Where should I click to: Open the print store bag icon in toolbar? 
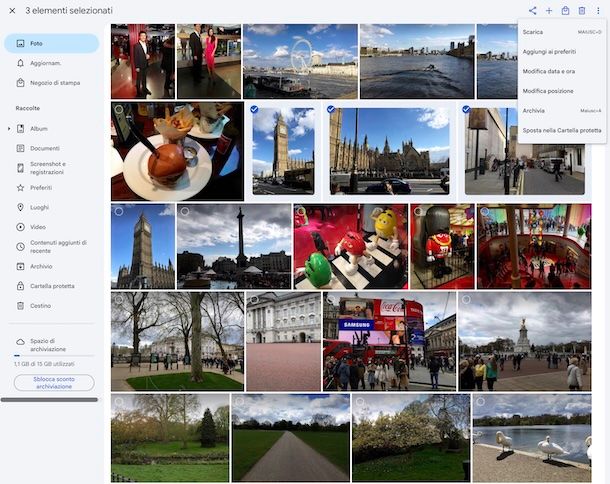[566, 11]
